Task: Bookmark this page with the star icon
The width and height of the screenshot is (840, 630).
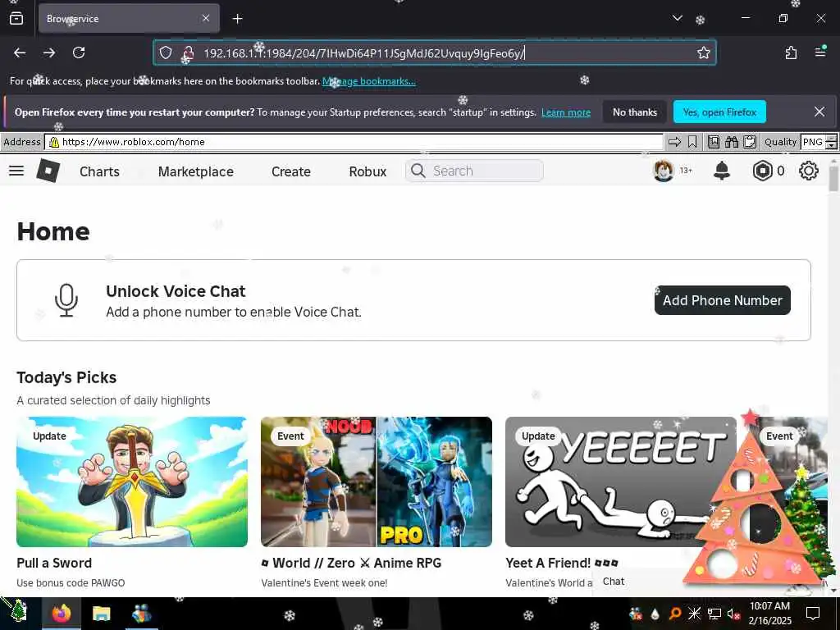Action: [x=703, y=52]
